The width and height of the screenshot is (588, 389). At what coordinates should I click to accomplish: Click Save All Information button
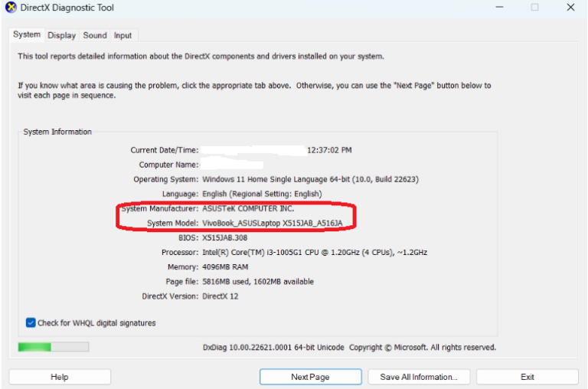coord(419,377)
